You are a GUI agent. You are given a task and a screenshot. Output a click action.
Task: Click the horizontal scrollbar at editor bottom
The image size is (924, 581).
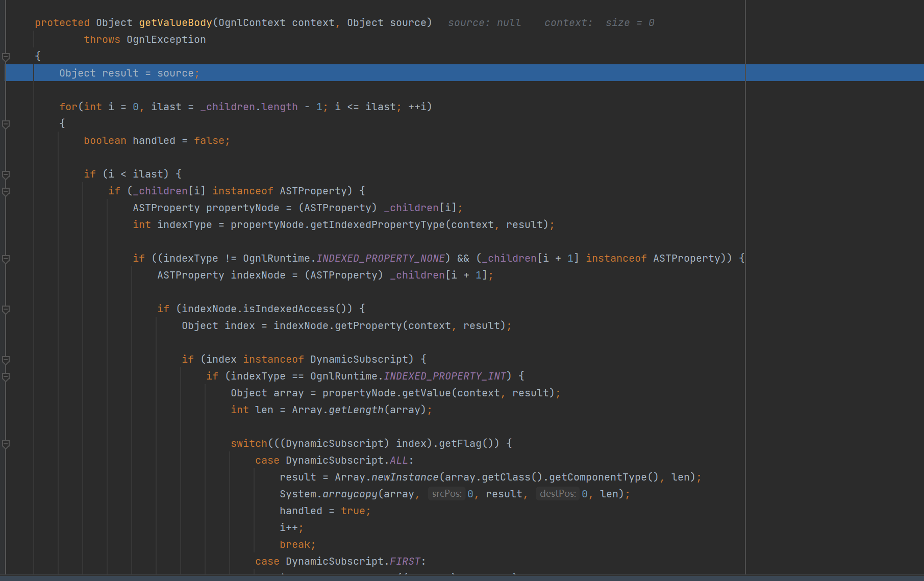coord(462,578)
